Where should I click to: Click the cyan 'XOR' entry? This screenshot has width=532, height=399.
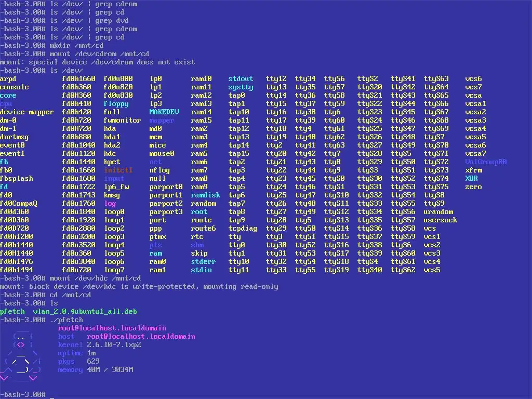pyautogui.click(x=471, y=179)
